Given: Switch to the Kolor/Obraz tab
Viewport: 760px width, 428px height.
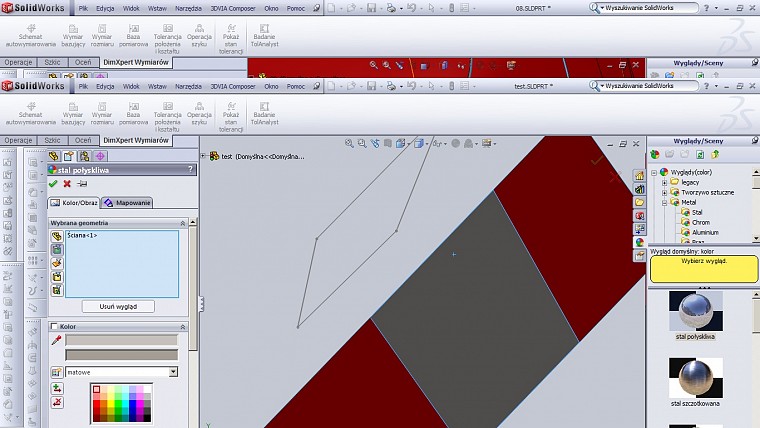Looking at the screenshot, I should [74, 203].
